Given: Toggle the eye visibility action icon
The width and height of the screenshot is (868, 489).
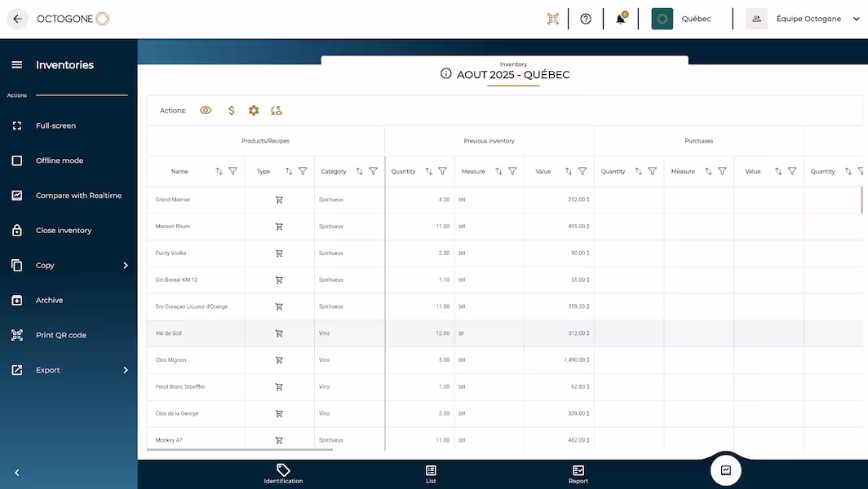Looking at the screenshot, I should pyautogui.click(x=206, y=110).
